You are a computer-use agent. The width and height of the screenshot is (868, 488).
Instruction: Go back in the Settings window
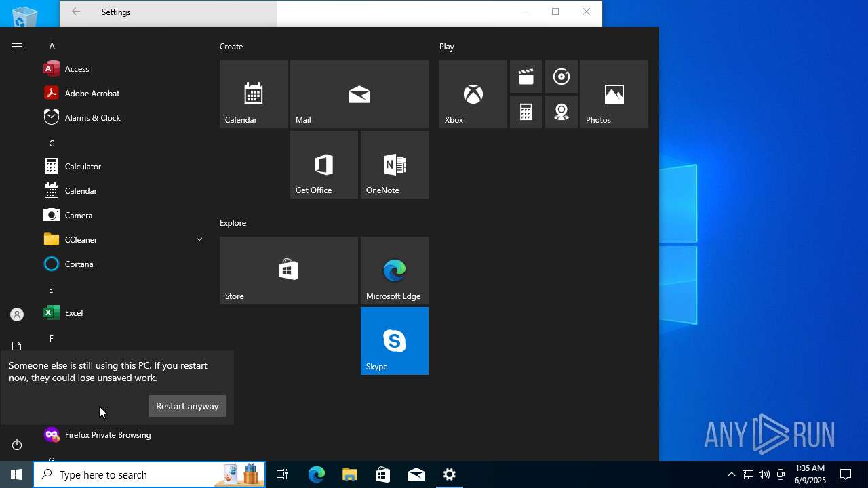[76, 12]
